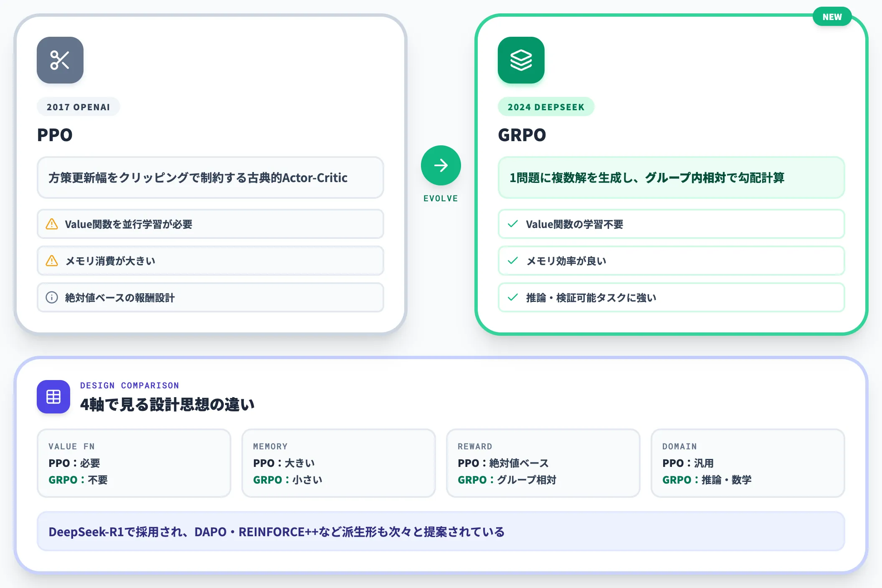882x588 pixels.
Task: Click the purple table icon beside DESIGN COMPARISON
Action: [x=53, y=397]
